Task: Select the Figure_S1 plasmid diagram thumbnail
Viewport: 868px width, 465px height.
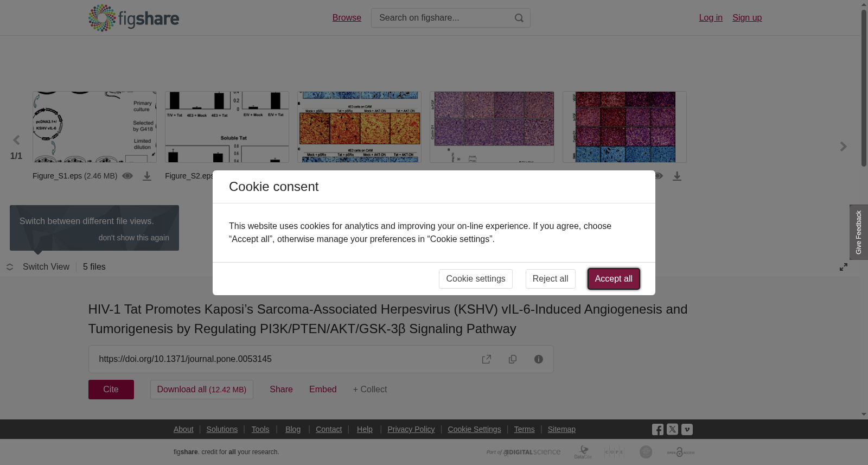Action: [x=94, y=127]
